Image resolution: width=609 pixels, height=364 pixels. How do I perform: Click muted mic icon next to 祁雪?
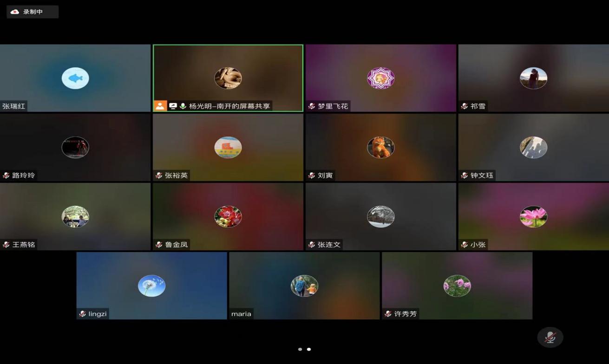pyautogui.click(x=465, y=106)
